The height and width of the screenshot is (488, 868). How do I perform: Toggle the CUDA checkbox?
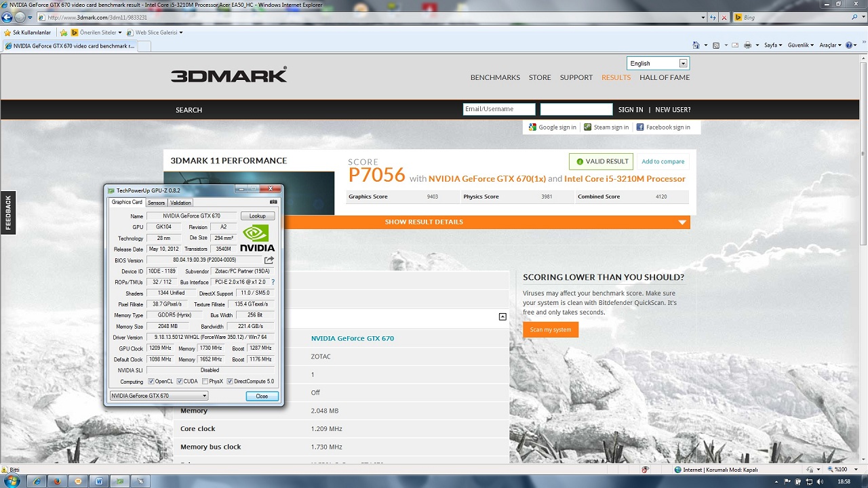[x=180, y=381]
